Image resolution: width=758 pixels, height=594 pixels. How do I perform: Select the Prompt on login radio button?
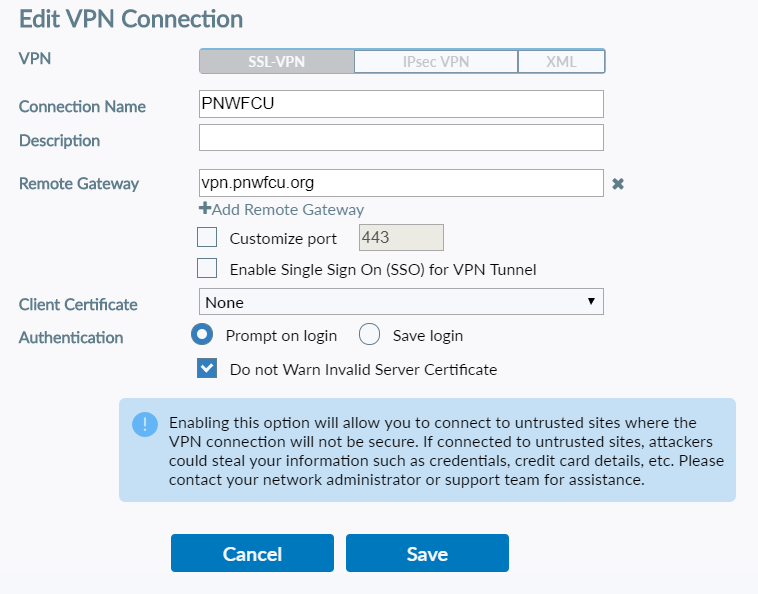coord(202,334)
